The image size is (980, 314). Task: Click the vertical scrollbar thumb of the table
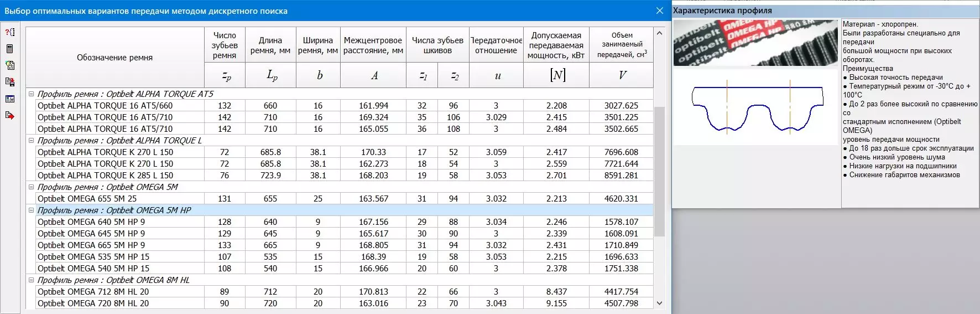coord(659,172)
